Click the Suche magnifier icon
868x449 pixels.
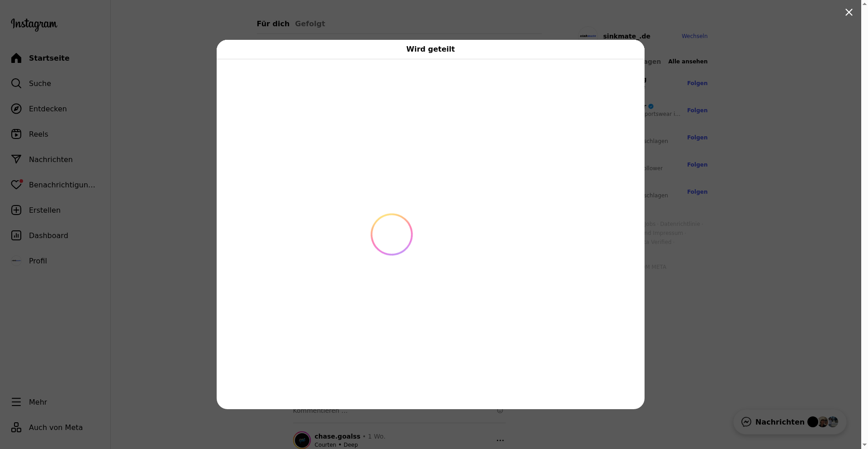click(16, 83)
